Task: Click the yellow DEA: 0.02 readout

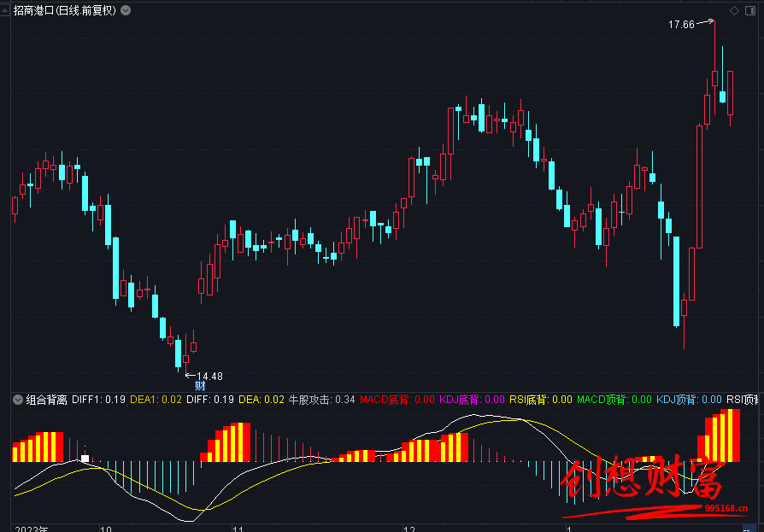Action: (x=262, y=400)
